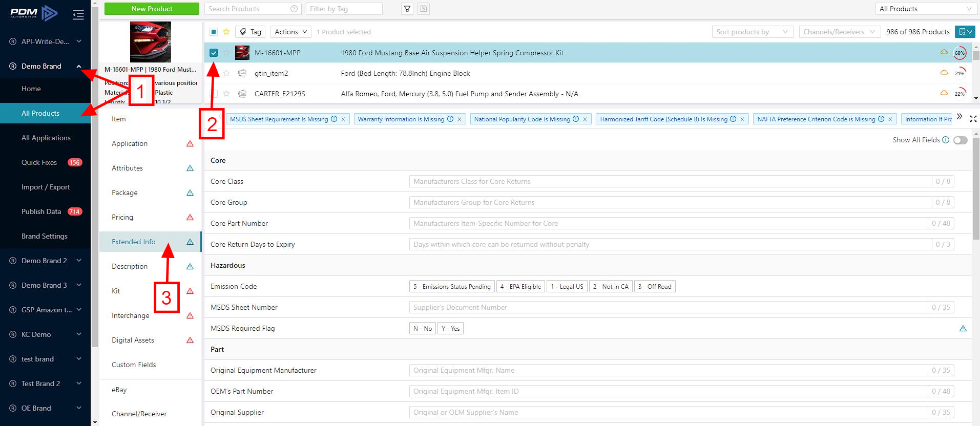Click the save filter icon next to funnel
980x426 pixels.
click(424, 9)
